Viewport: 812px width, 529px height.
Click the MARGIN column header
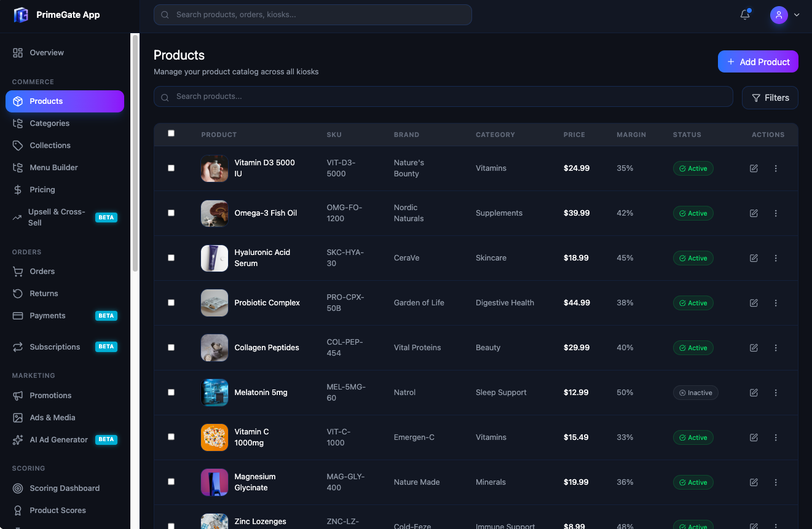tap(631, 135)
